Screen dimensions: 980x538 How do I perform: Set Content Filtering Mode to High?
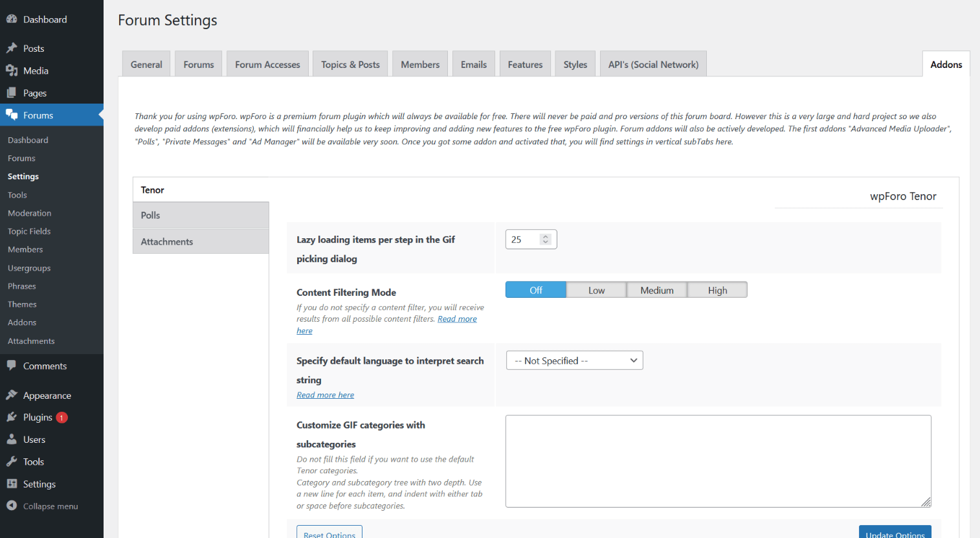pos(717,290)
